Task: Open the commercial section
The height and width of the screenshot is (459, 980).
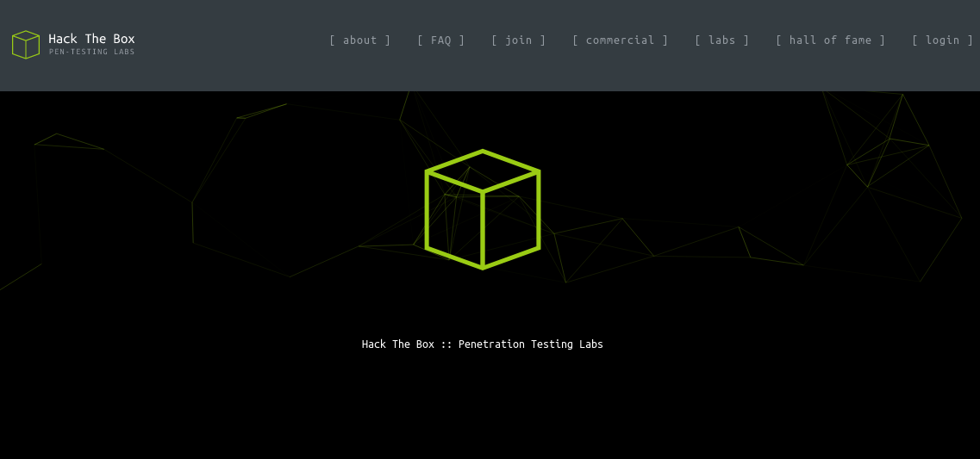Action: pyautogui.click(x=620, y=40)
